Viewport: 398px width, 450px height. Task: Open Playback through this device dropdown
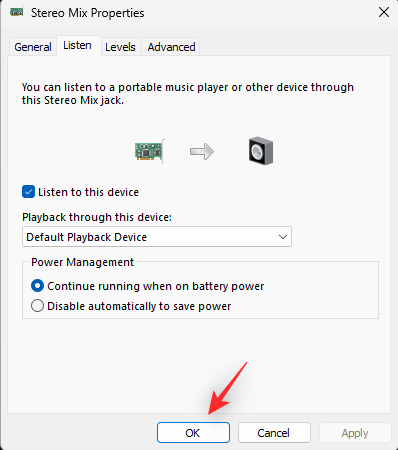pyautogui.click(x=157, y=237)
